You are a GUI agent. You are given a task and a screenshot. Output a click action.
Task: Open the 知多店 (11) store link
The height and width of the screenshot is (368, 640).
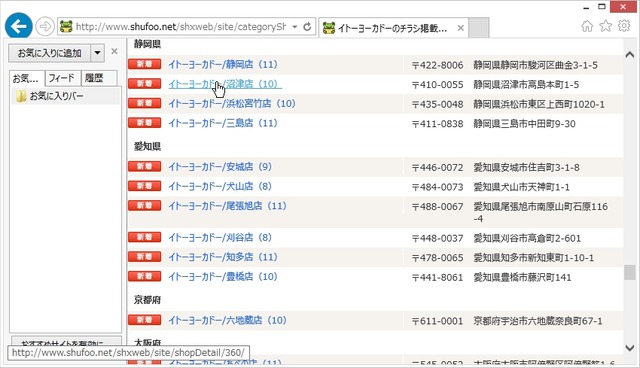tap(223, 257)
